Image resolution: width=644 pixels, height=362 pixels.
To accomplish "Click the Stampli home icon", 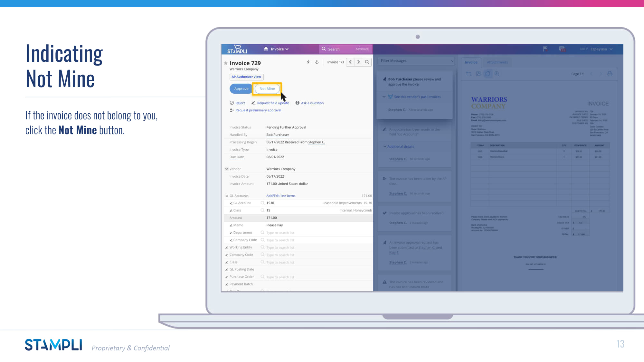I will (266, 49).
